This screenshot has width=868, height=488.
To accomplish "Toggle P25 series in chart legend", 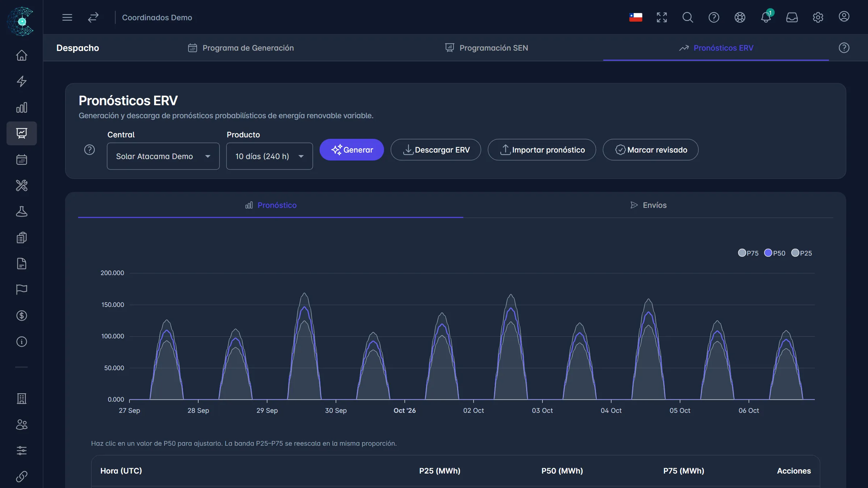I will tap(801, 253).
